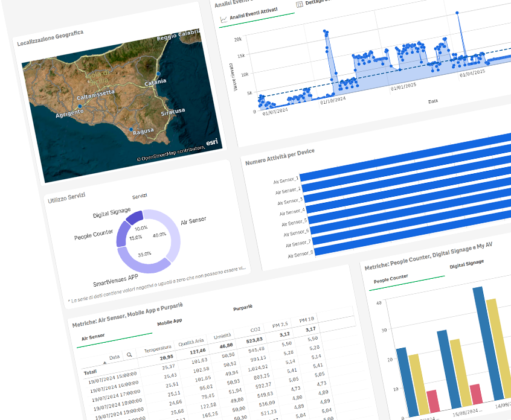Image resolution: width=511 pixels, height=420 pixels.
Task: Click Localizzazione Geografica panel title
Action: 50,38
